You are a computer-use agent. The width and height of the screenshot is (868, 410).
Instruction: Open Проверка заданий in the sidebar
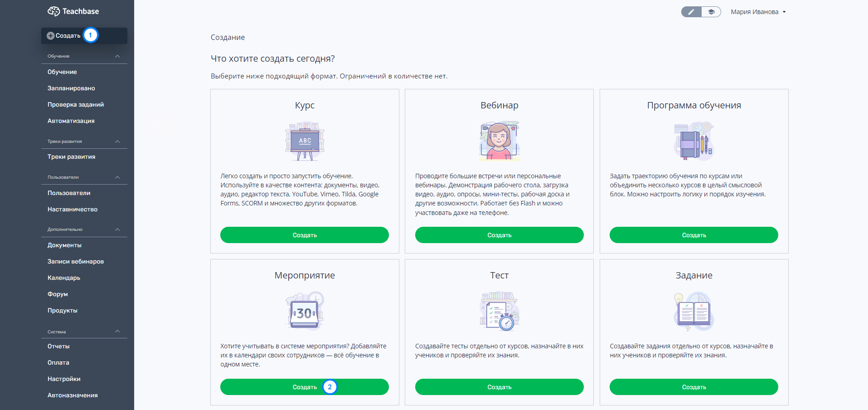tap(76, 105)
